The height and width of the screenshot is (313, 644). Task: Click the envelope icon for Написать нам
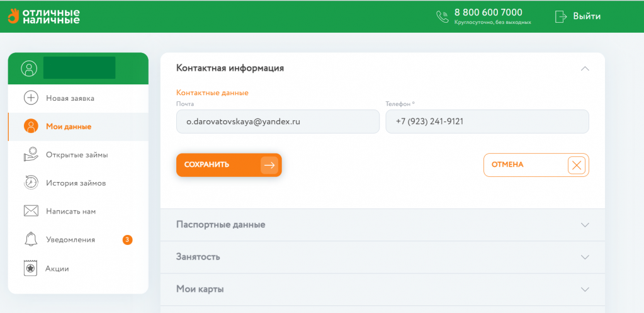(x=31, y=212)
